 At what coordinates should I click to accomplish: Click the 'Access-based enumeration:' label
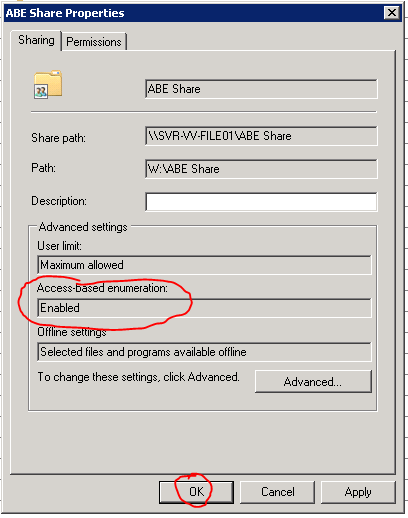coord(102,288)
